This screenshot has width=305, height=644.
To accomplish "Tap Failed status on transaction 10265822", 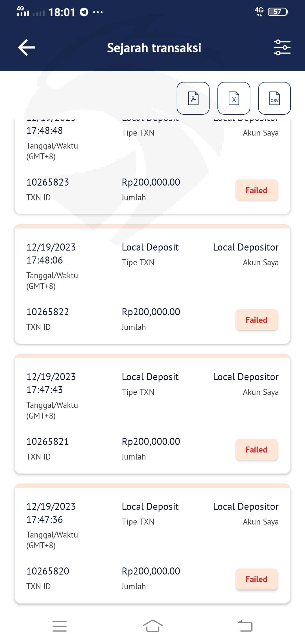I will click(256, 320).
